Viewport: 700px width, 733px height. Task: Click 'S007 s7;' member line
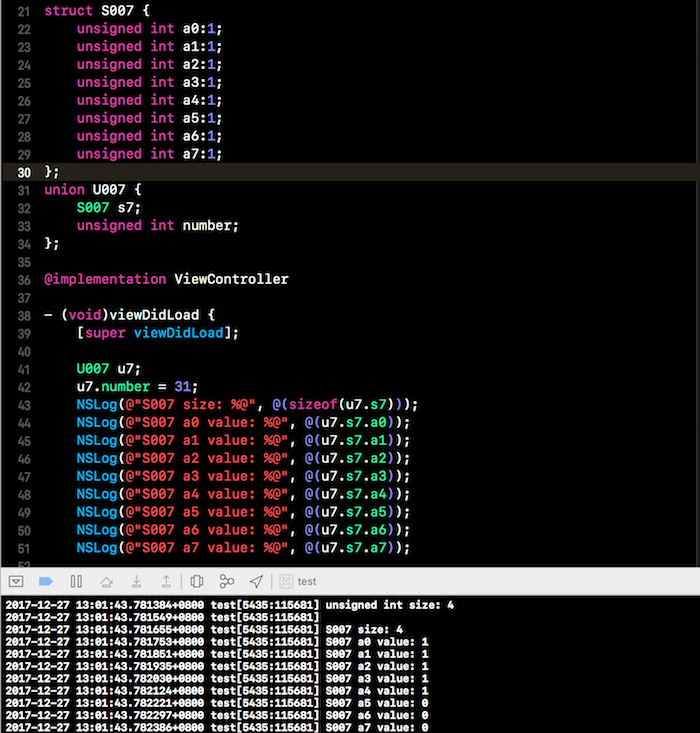(x=108, y=207)
